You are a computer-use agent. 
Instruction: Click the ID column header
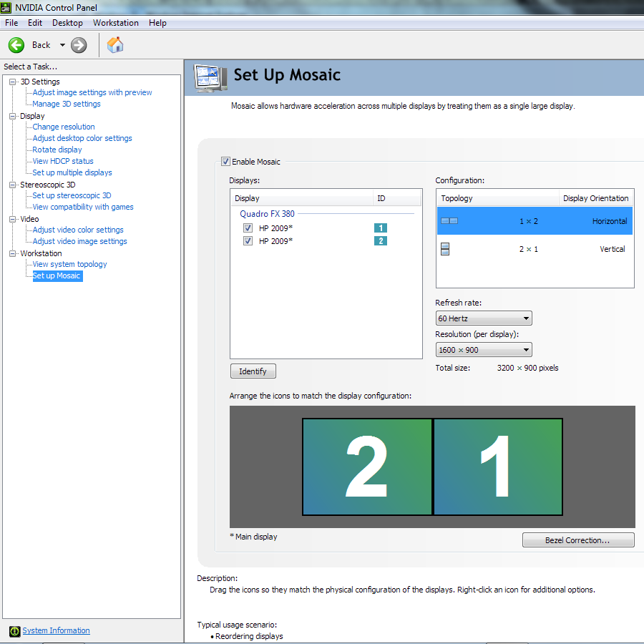click(x=396, y=198)
